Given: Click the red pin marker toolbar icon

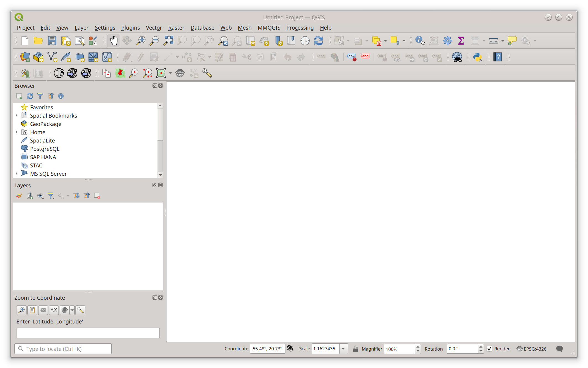Looking at the screenshot, I should [x=120, y=73].
